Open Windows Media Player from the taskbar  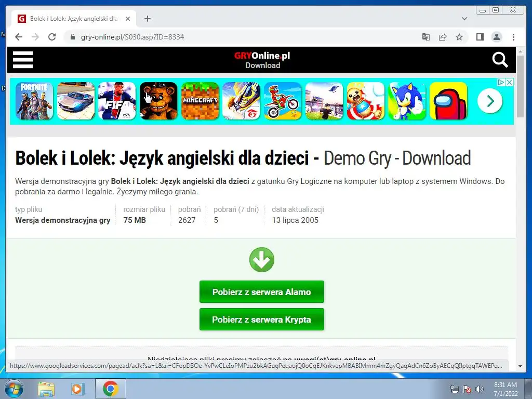(77, 389)
